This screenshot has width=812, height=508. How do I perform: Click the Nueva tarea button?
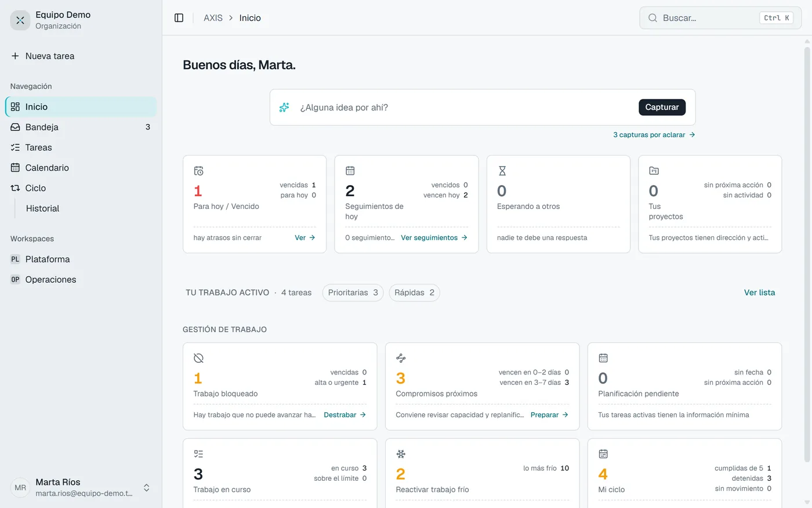(x=81, y=56)
